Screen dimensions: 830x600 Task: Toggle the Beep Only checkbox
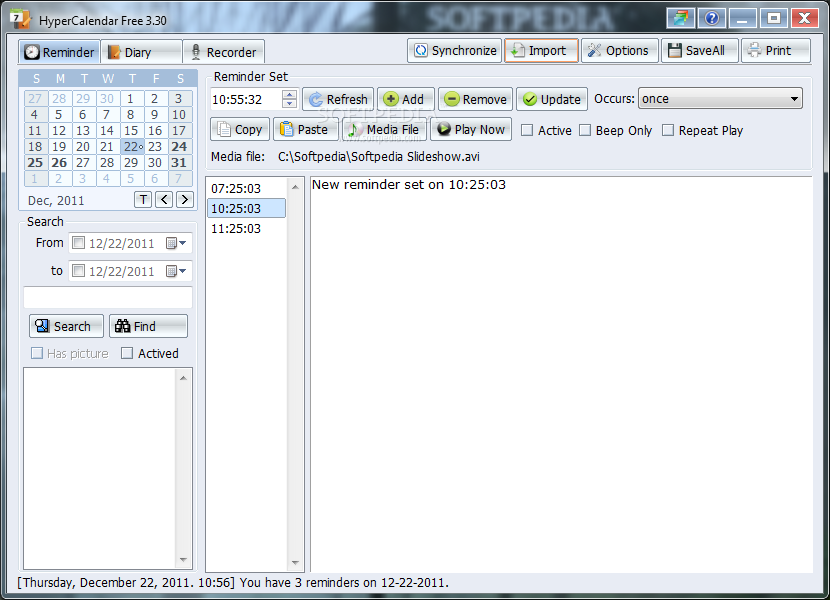click(x=585, y=130)
